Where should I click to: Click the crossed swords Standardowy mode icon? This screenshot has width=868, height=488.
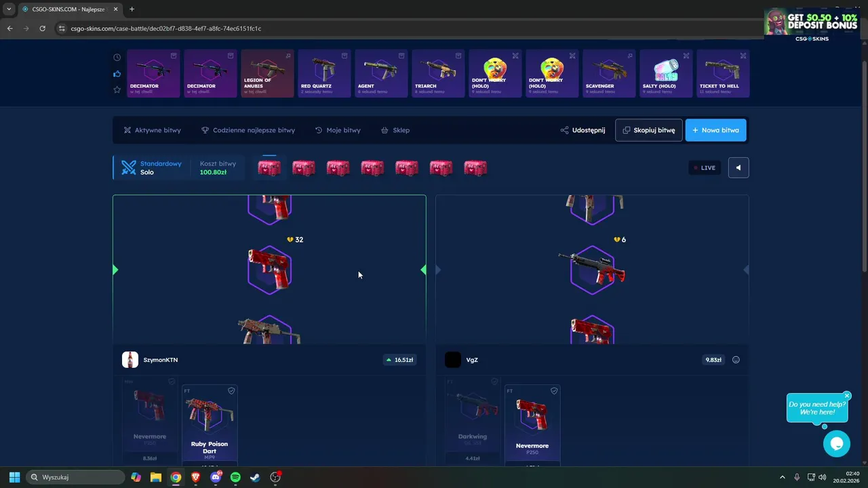pyautogui.click(x=129, y=167)
